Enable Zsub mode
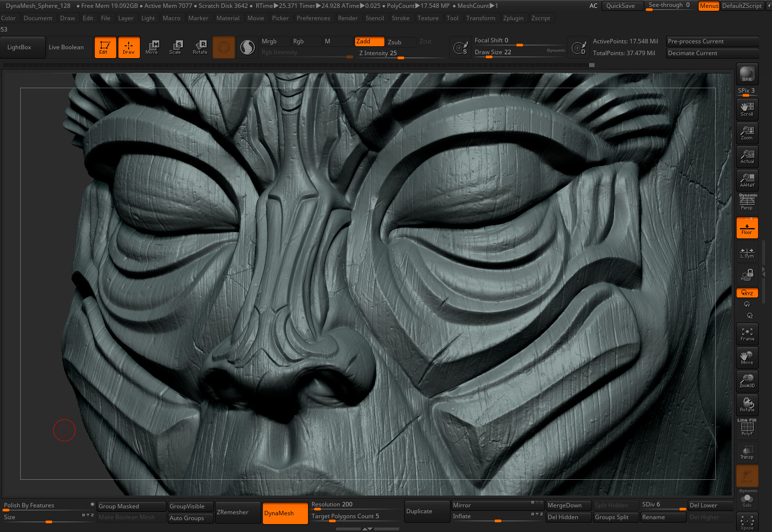The width and height of the screenshot is (772, 532). tap(400, 42)
